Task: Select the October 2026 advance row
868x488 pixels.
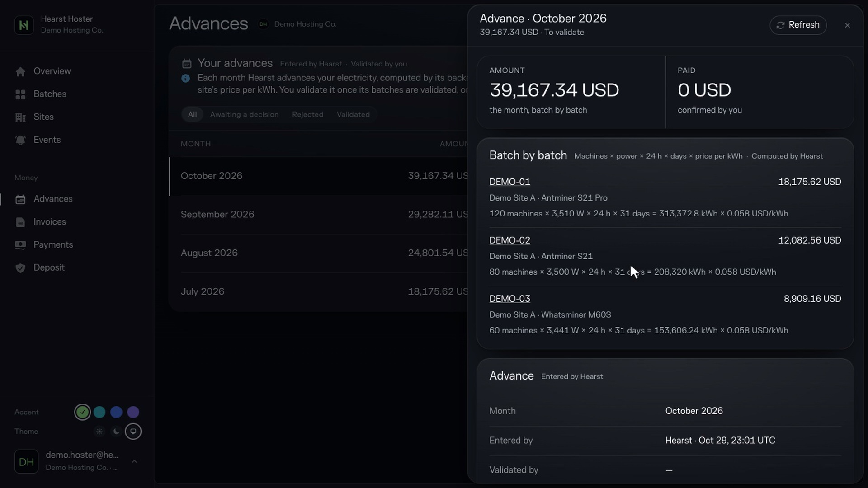Action: tap(318, 176)
